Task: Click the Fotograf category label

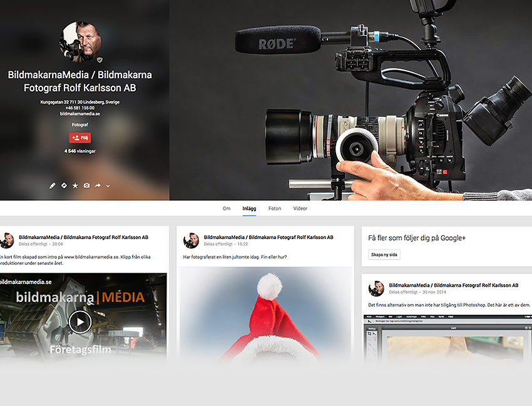Action: (80, 125)
